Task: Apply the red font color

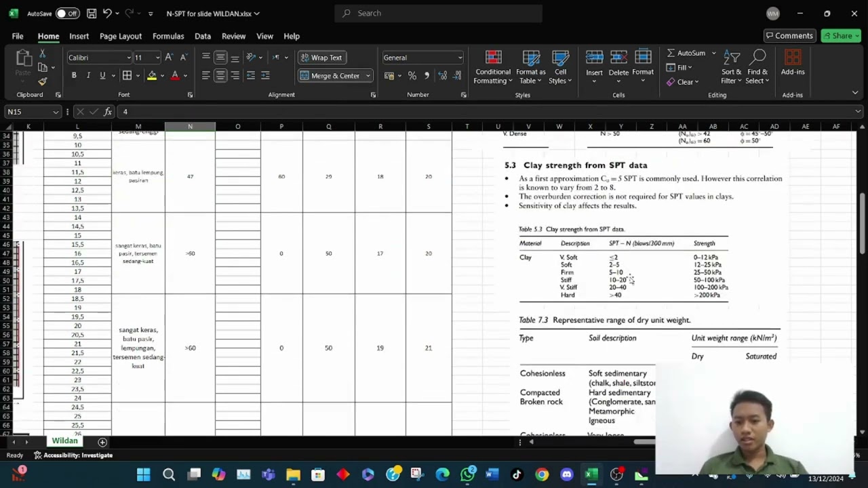Action: (175, 75)
